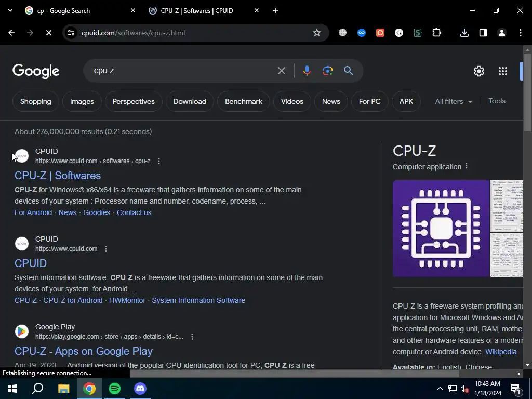Image resolution: width=532 pixels, height=399 pixels.
Task: Open the Chrome three-dot menu
Action: point(520,33)
